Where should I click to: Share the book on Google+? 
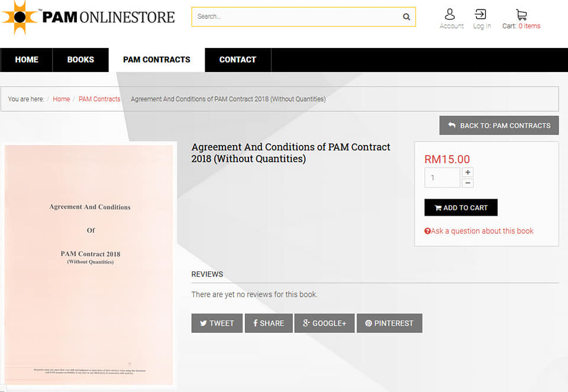(x=324, y=323)
